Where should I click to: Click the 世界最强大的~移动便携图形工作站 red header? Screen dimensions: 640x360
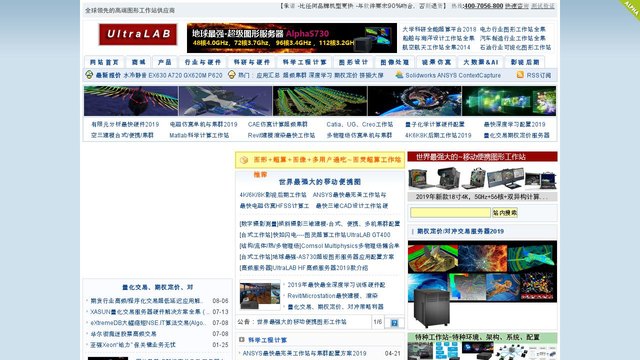click(x=482, y=156)
